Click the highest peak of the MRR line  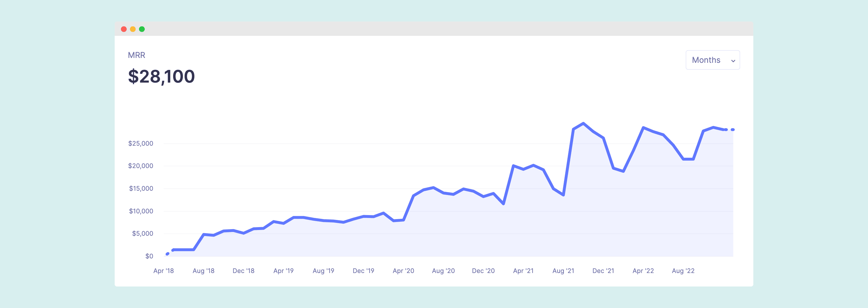[x=583, y=123]
